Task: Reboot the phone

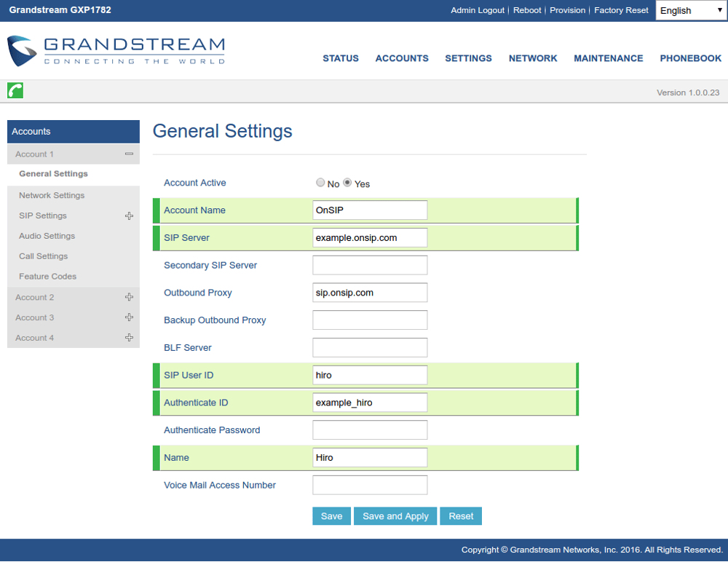Action: tap(527, 10)
